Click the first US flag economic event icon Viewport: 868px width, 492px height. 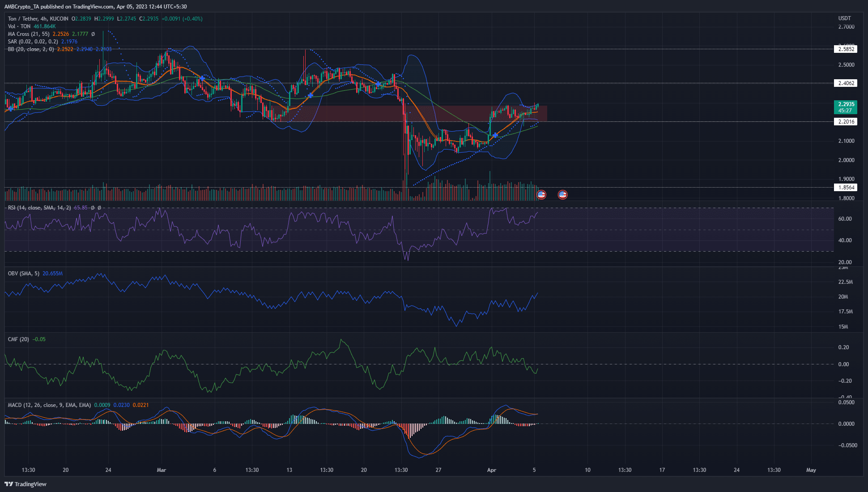(541, 195)
